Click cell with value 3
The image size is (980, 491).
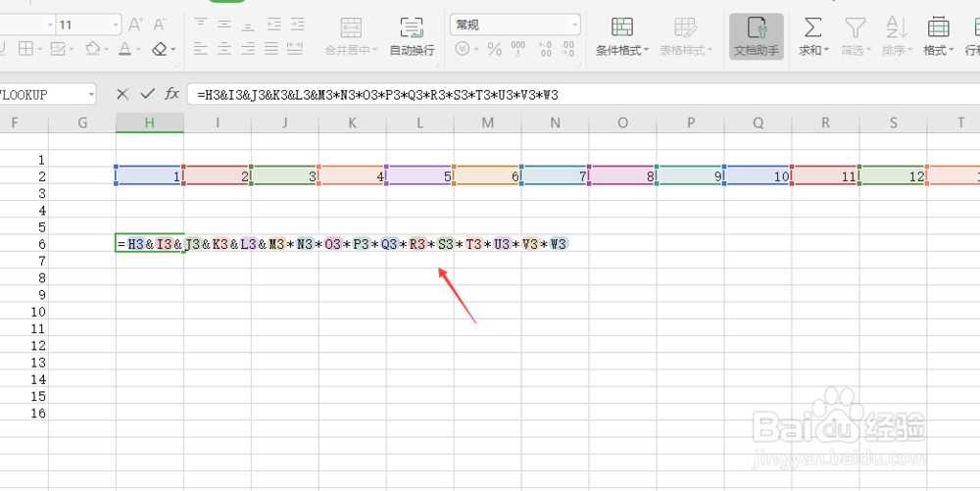(285, 176)
